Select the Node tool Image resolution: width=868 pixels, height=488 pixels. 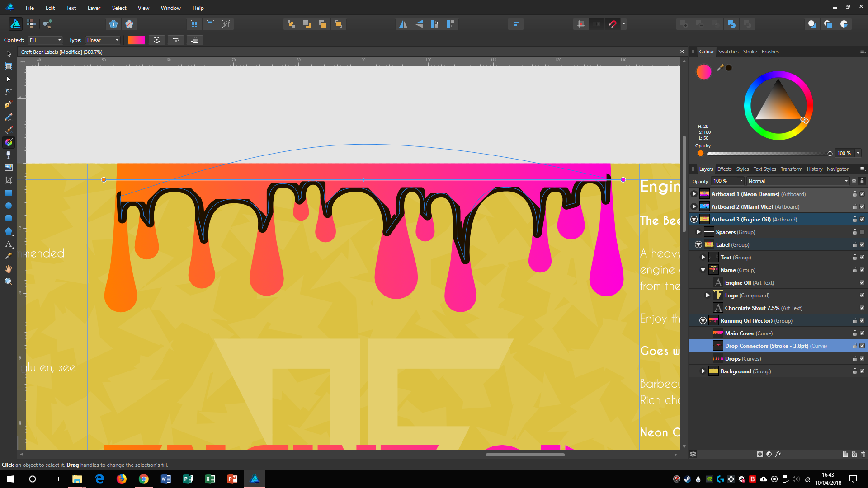click(9, 79)
